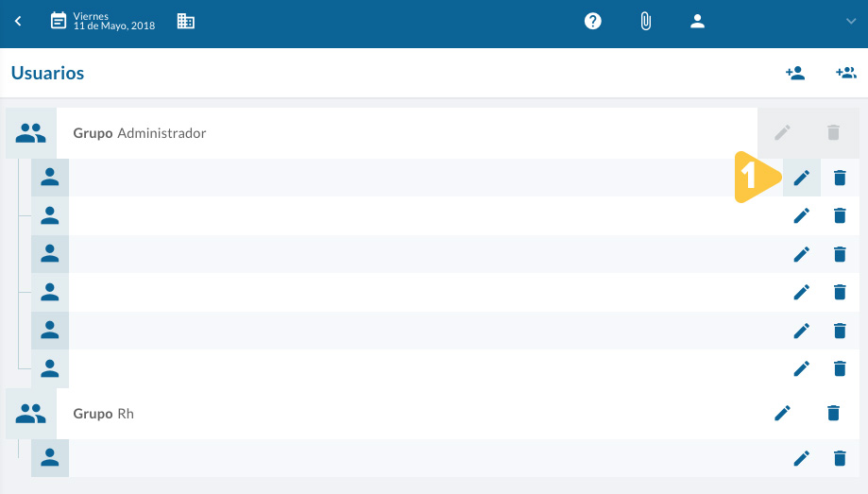
Task: Delete the sixth user under Grupo Administrador
Action: click(840, 368)
